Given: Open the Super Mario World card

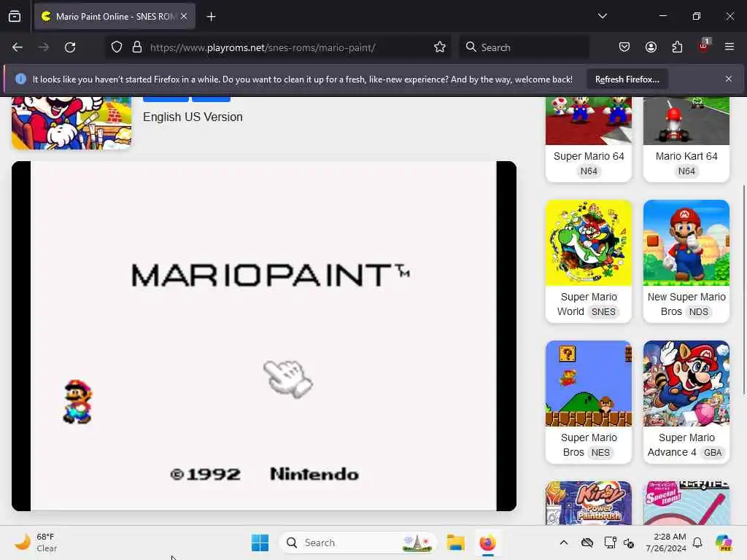Looking at the screenshot, I should (x=589, y=261).
